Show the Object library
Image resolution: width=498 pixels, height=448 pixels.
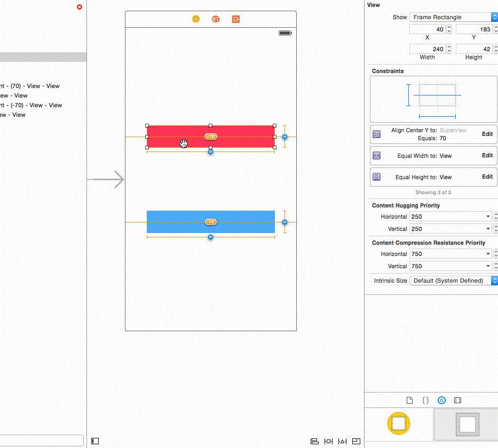tap(441, 401)
